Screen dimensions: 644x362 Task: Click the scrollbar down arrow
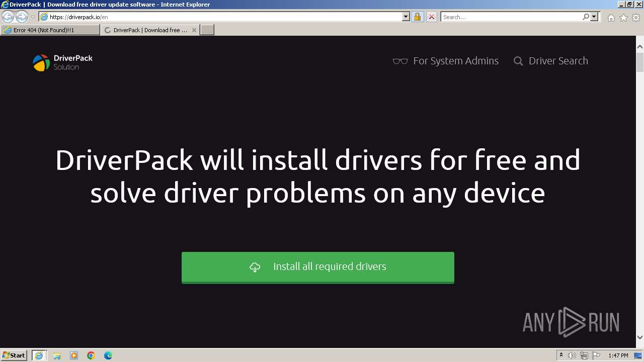click(639, 337)
